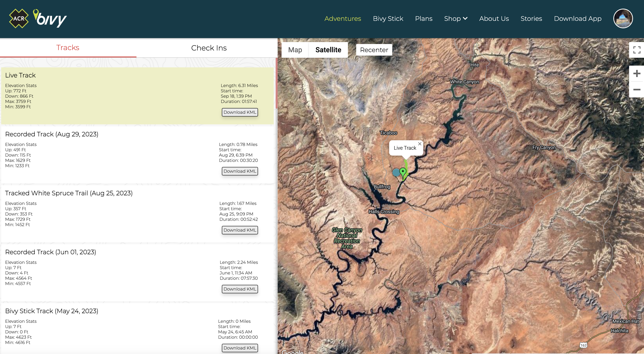Open the user profile avatar

(x=623, y=18)
